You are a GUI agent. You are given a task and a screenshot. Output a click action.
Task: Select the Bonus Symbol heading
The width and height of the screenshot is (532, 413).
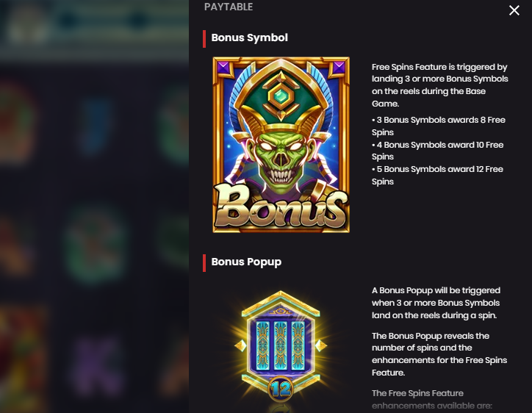pyautogui.click(x=249, y=37)
